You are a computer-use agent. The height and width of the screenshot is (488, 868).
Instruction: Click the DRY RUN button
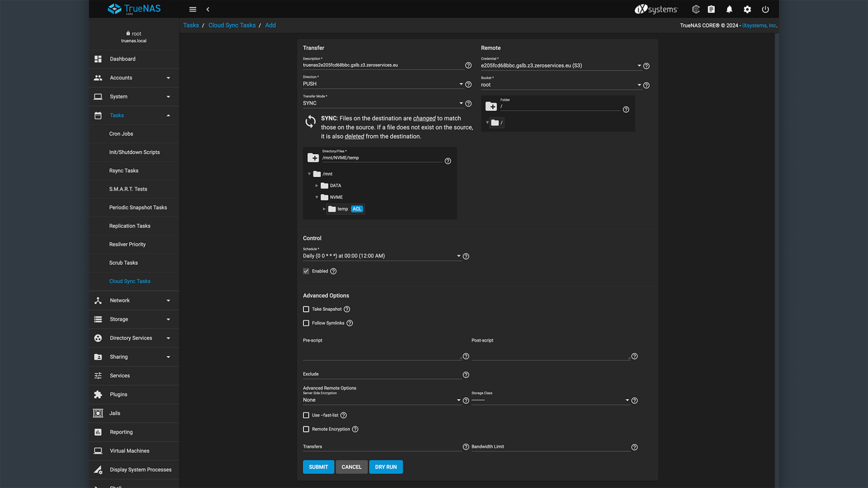point(386,467)
